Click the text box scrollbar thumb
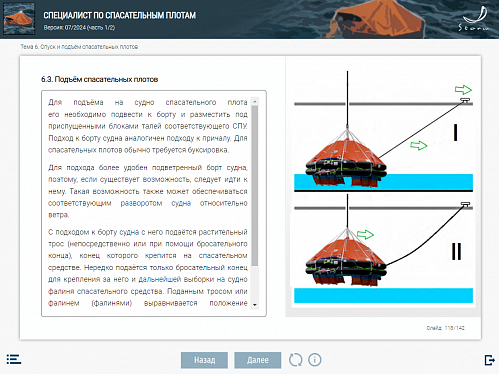The height and width of the screenshot is (374, 499). (x=255, y=186)
